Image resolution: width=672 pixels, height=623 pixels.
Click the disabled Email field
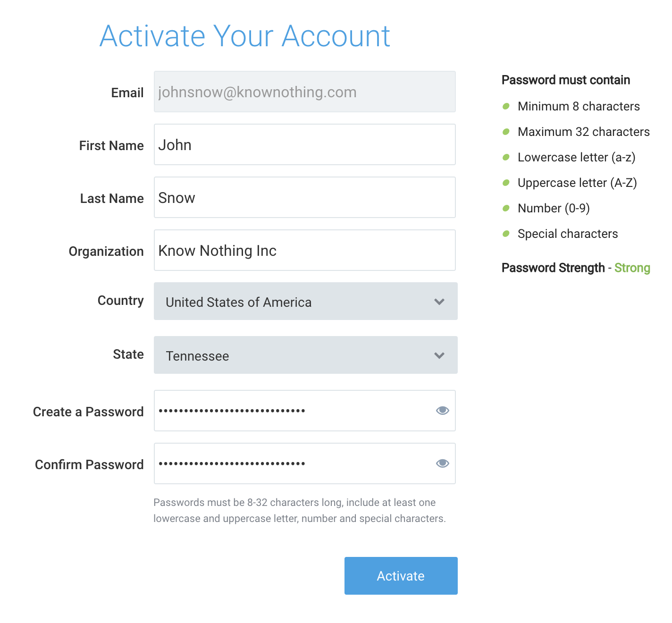point(305,92)
